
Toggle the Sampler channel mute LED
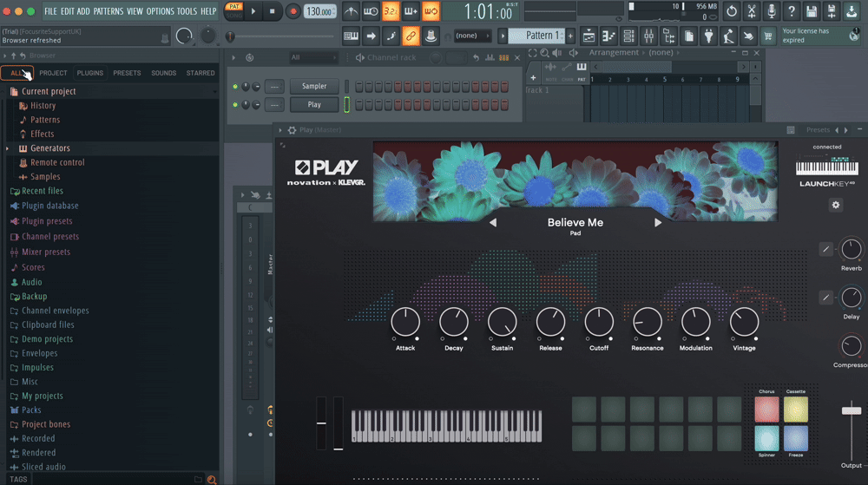click(x=235, y=87)
